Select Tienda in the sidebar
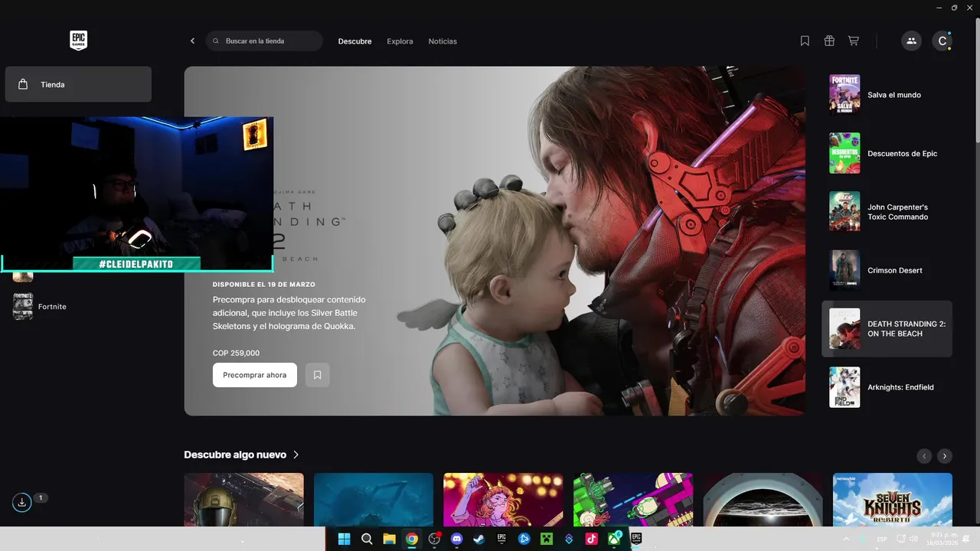 point(78,84)
